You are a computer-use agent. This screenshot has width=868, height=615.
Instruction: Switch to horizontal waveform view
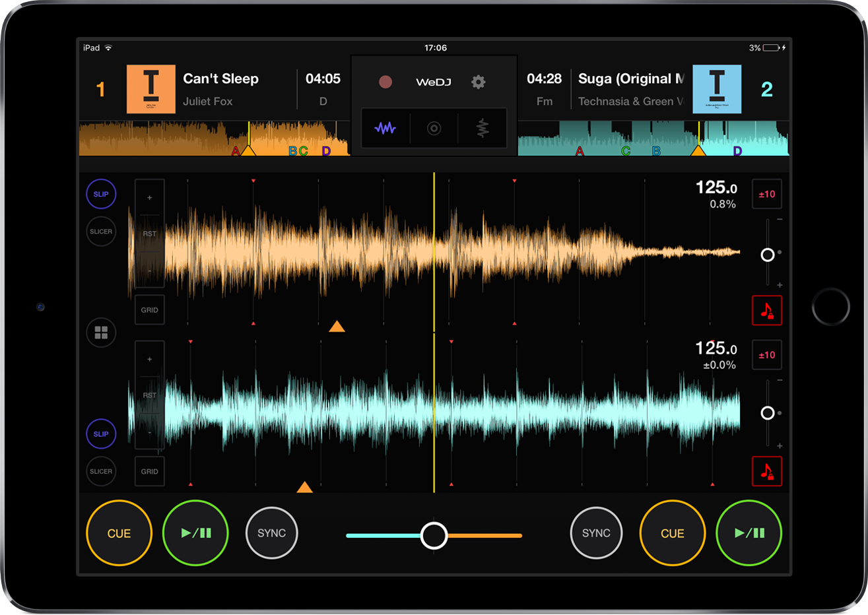pyautogui.click(x=385, y=128)
